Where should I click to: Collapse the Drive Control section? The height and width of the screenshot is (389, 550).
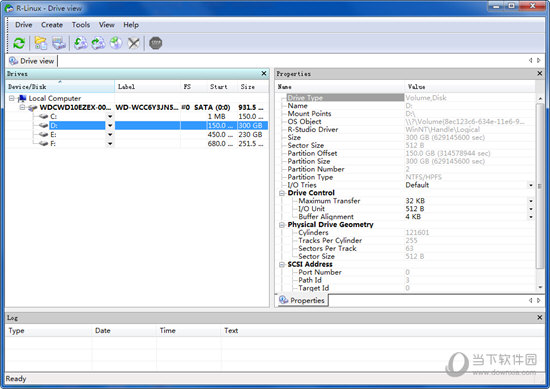(x=282, y=193)
